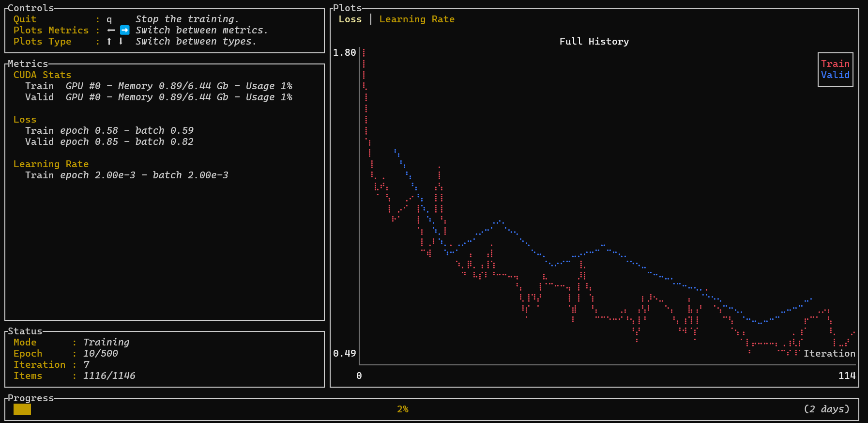Toggle the Train series in legend
868x423 pixels.
tap(835, 64)
